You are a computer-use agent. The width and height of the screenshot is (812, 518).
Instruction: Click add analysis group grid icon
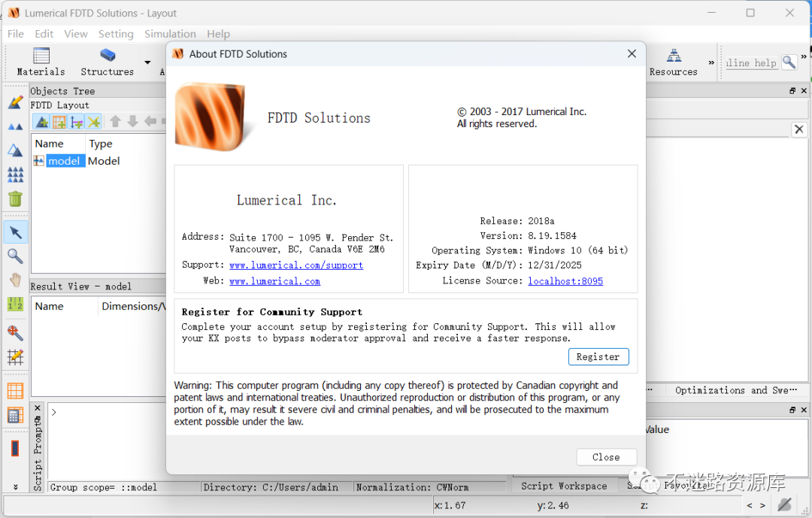(59, 123)
